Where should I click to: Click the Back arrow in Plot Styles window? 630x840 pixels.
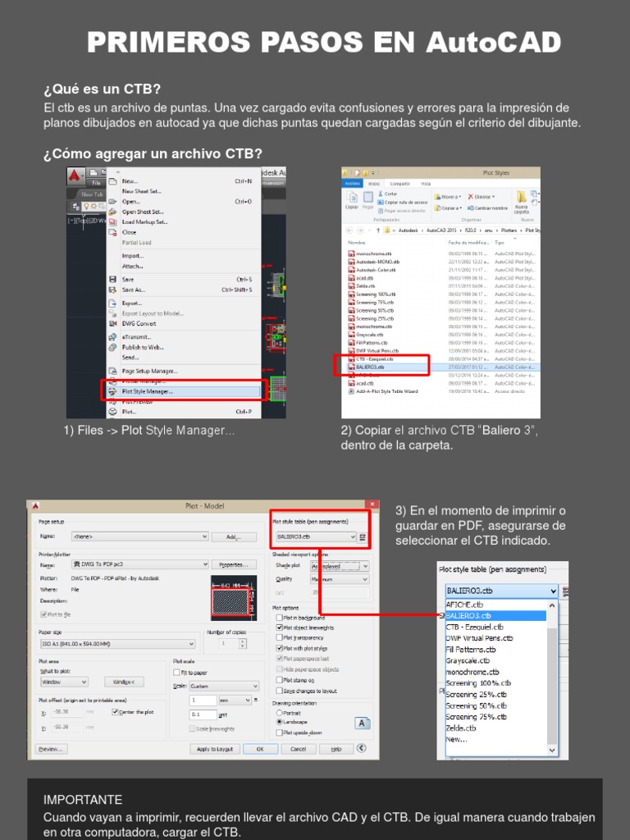pyautogui.click(x=349, y=231)
